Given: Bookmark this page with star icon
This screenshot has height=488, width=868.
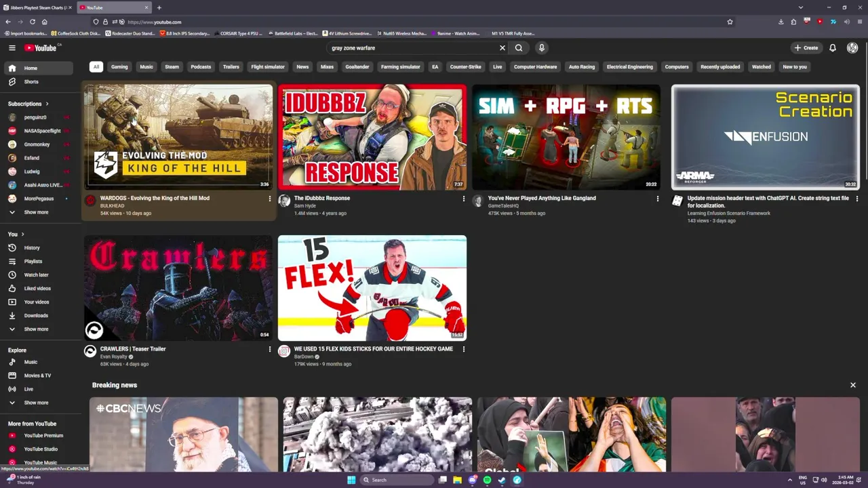Looking at the screenshot, I should (730, 22).
